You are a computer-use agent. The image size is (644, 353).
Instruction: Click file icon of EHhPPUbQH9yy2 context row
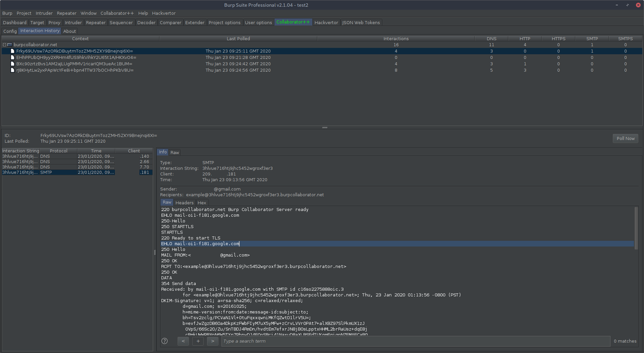13,57
